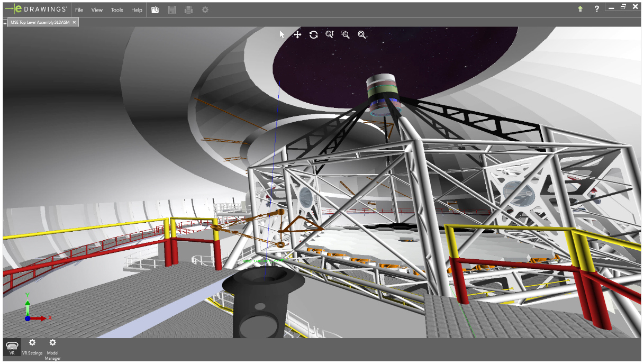Click the Help question mark
Image resolution: width=644 pixels, height=364 pixels.
(596, 8)
